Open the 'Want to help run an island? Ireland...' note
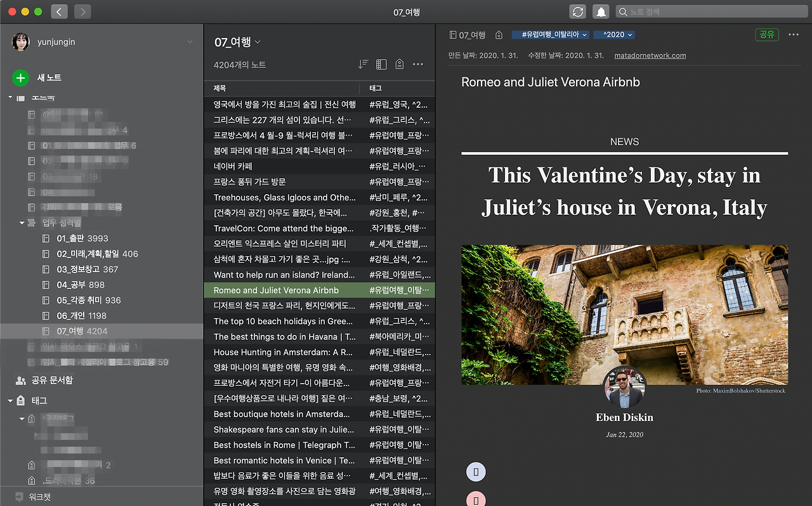The width and height of the screenshot is (812, 506). click(320, 275)
